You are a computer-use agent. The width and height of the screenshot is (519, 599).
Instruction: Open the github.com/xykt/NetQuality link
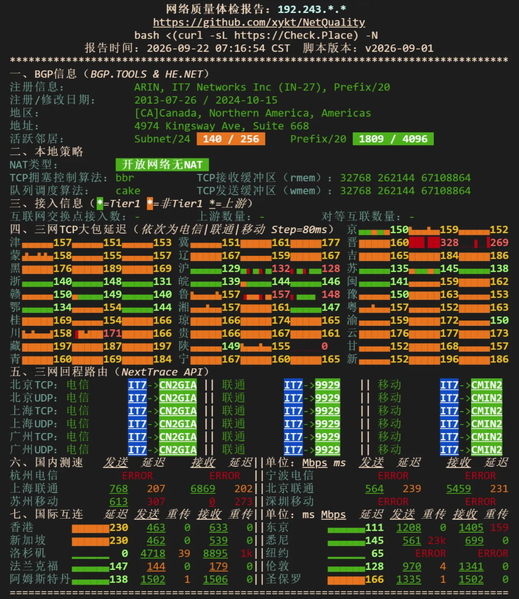point(259,23)
